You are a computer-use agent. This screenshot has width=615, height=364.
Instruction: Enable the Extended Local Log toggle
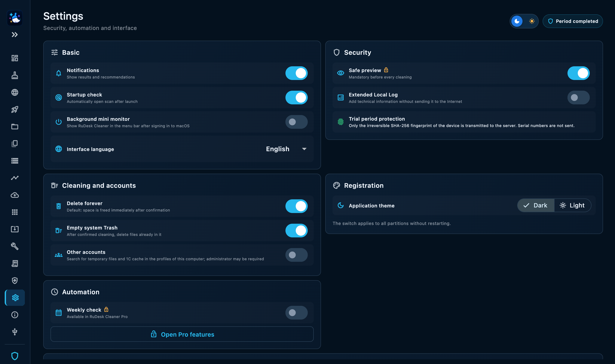(578, 98)
